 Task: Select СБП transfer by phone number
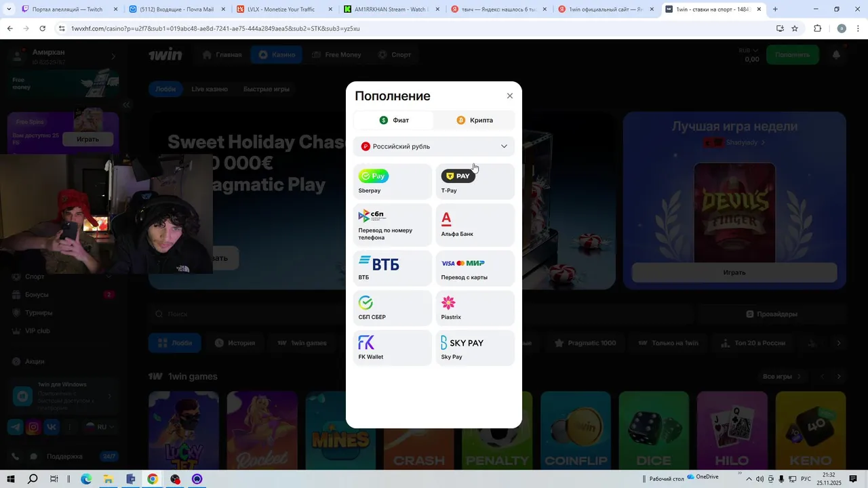pyautogui.click(x=393, y=225)
